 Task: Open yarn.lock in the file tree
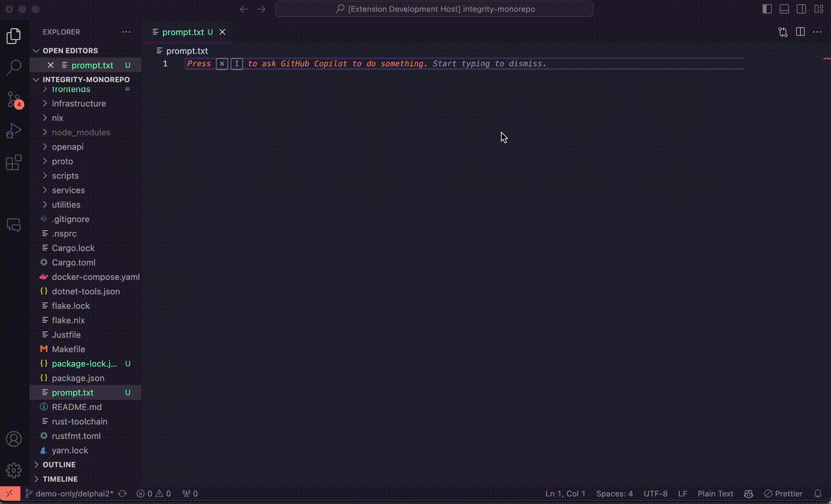[x=85, y=450]
